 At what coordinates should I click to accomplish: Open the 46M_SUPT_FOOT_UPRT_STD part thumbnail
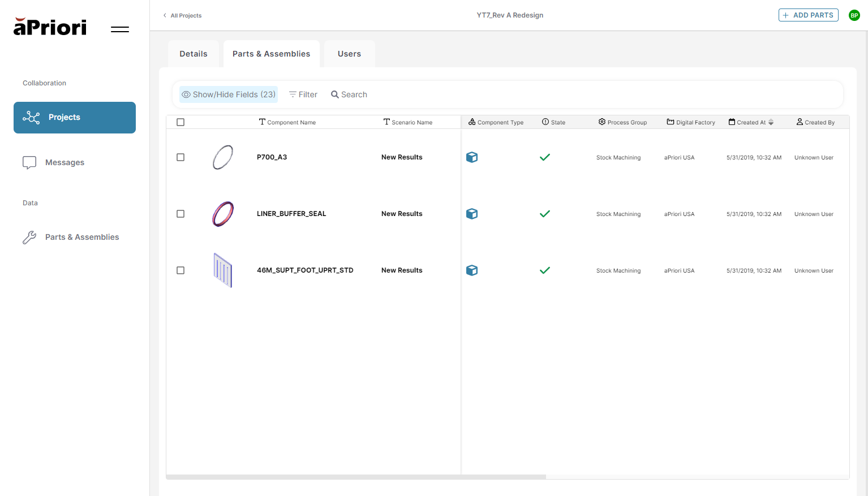(x=223, y=270)
